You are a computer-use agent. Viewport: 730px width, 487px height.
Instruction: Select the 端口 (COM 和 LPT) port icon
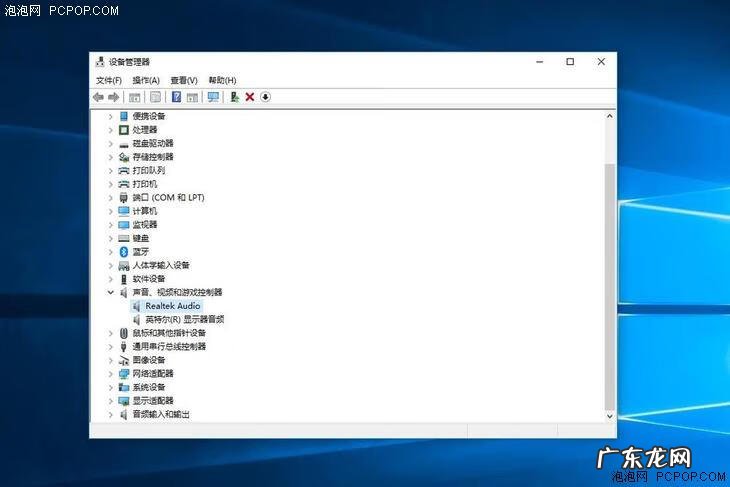coord(124,198)
